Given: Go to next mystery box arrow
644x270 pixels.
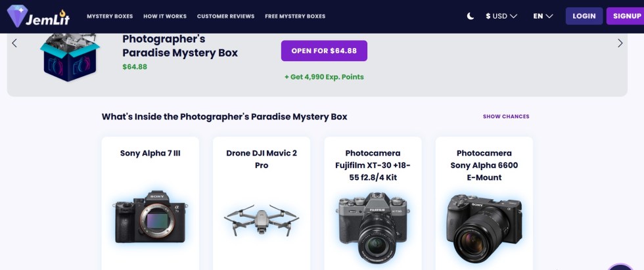Looking at the screenshot, I should point(620,43).
